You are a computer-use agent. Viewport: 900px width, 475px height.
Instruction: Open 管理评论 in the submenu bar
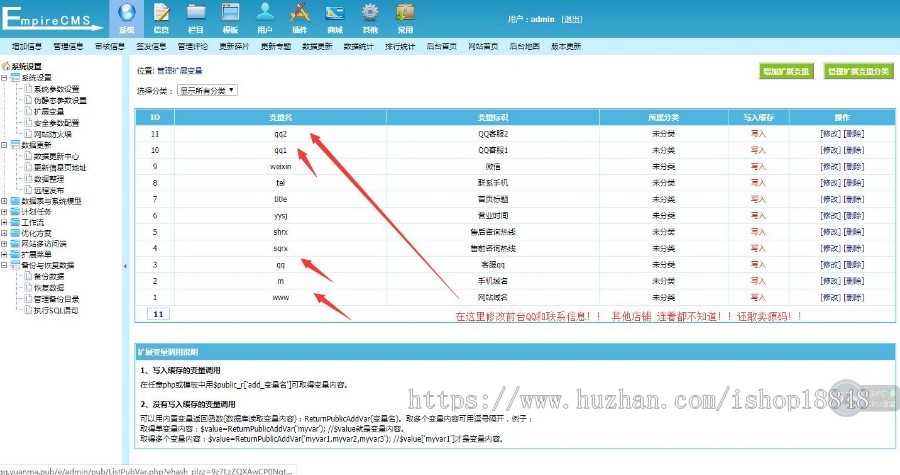click(193, 46)
